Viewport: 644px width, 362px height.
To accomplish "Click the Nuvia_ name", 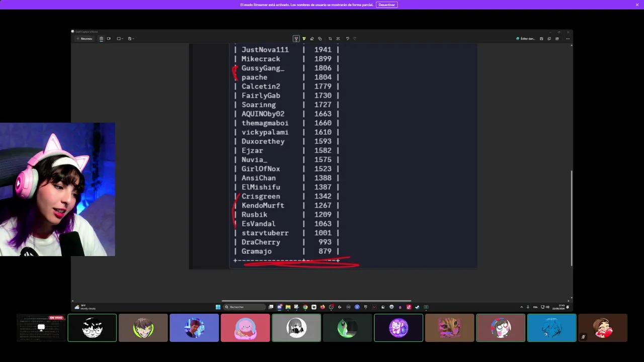I will [254, 160].
